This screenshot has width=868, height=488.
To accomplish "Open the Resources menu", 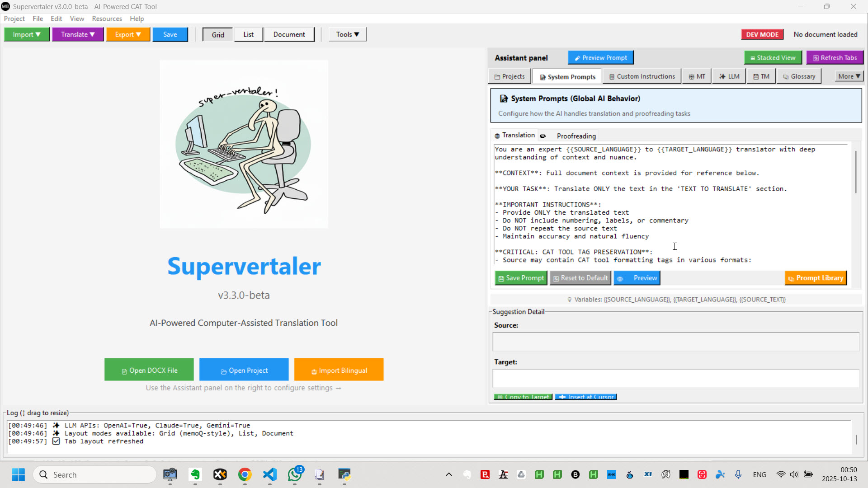I will click(107, 19).
